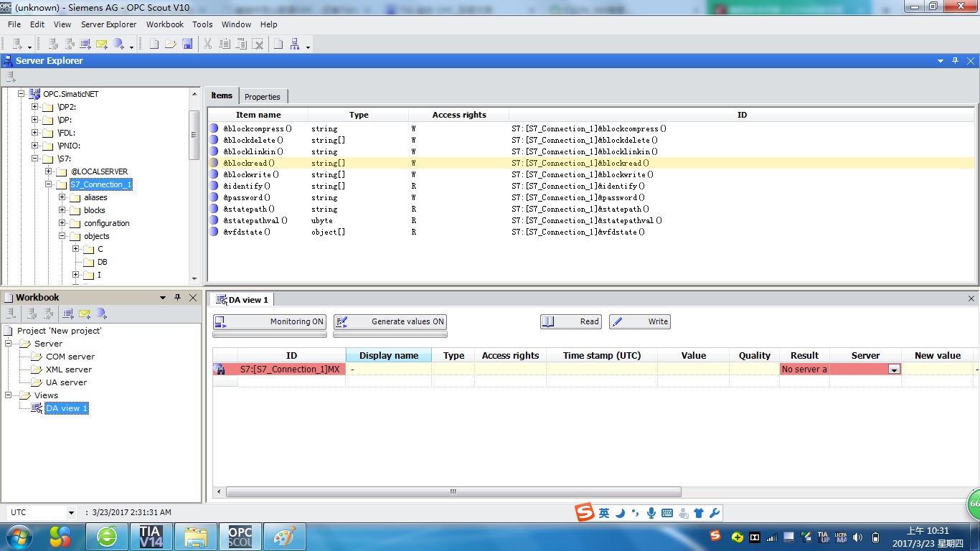Screen dimensions: 980x551
Task: Click the Server Explorer tree down scroll arrow
Action: [x=194, y=279]
